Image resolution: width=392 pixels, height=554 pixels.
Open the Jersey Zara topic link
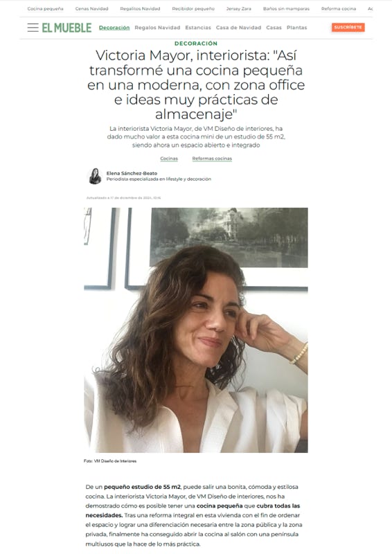(238, 8)
